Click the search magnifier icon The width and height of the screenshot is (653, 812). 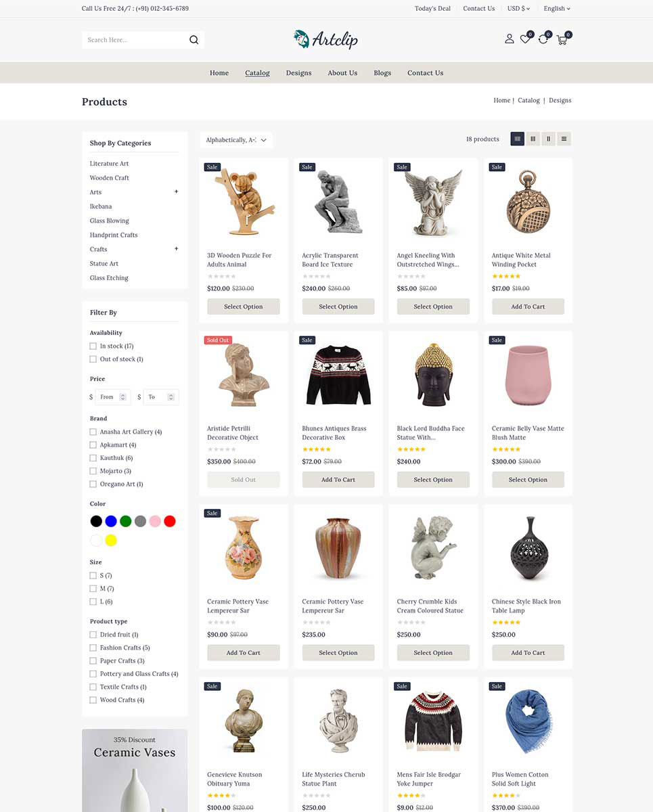click(194, 40)
